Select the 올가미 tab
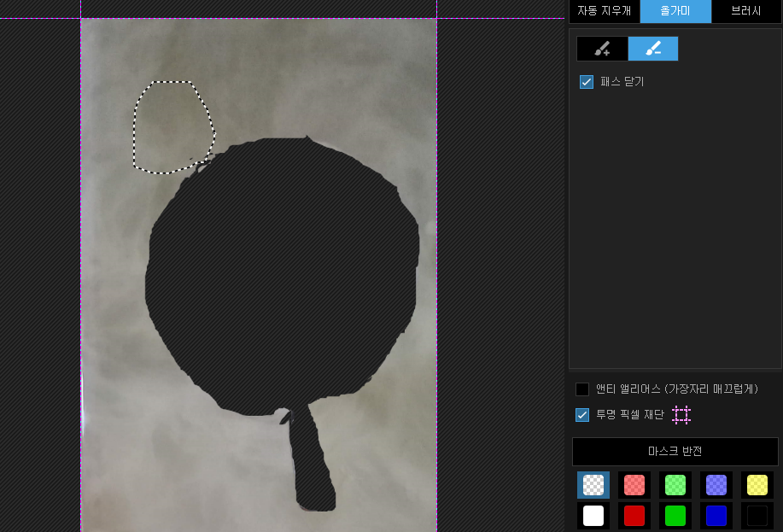This screenshot has height=532, width=783. (x=675, y=11)
